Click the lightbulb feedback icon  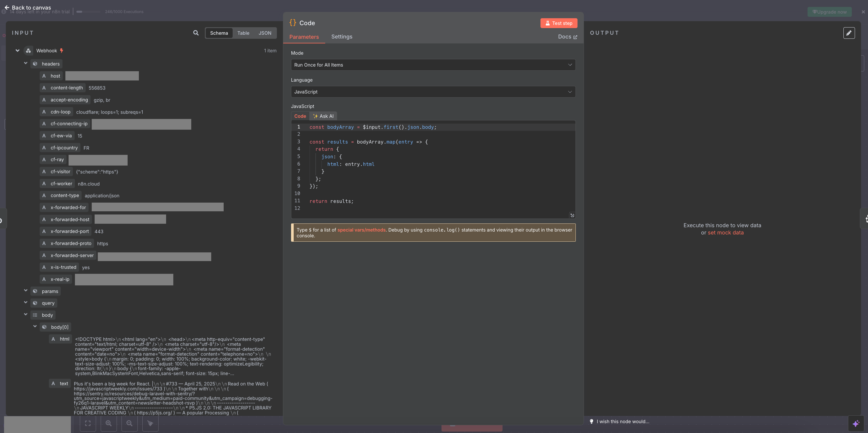pos(591,421)
